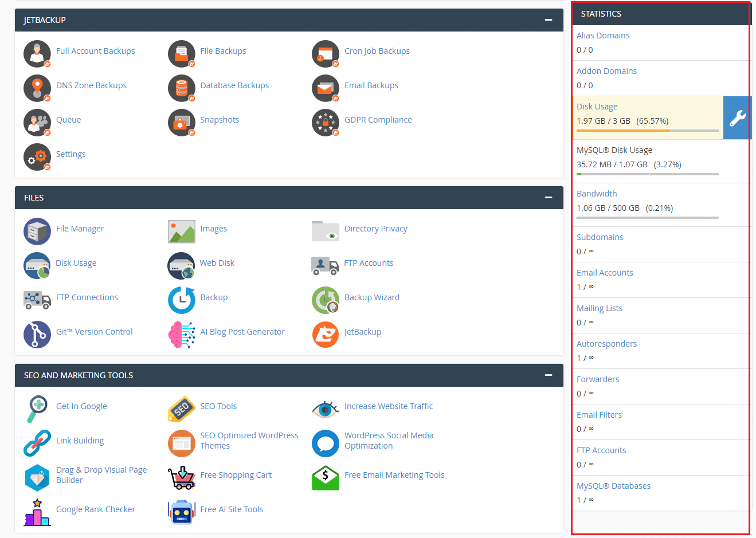The height and width of the screenshot is (538, 756).
Task: Click the Full Account Backups icon
Action: 37,54
